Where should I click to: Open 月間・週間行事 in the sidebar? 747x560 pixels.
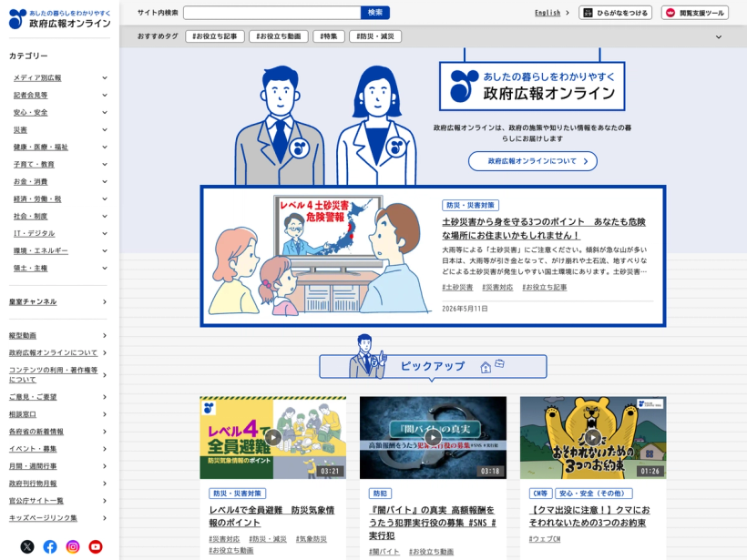57,466
